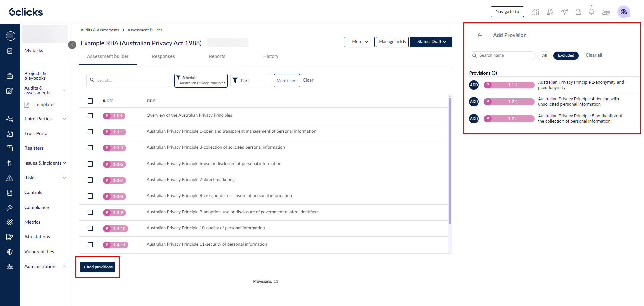The image size is (644, 306).
Task: Open the analytics chart icon in header
Action: pos(535,12)
